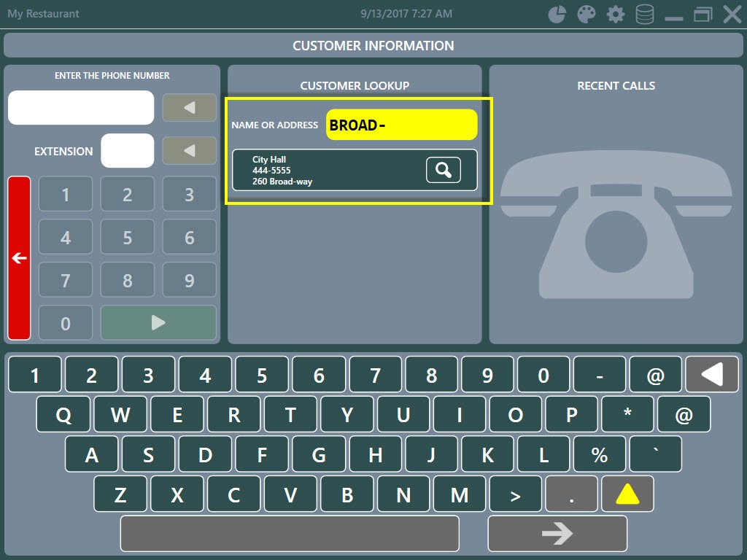Focus the Name or Address yellow field

pos(401,125)
